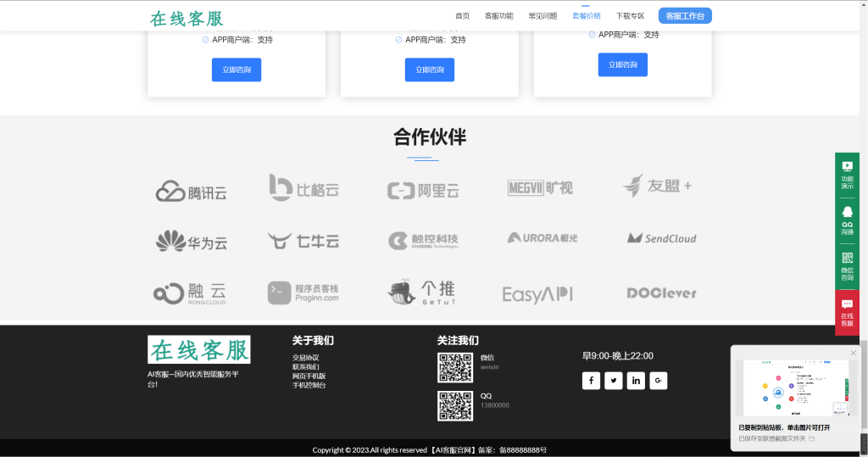Click the 阿里云 partner logo
Screen dimensions: 868x457
point(423,191)
